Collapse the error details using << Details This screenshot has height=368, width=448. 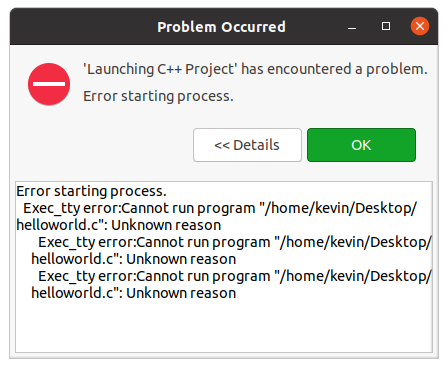click(247, 145)
